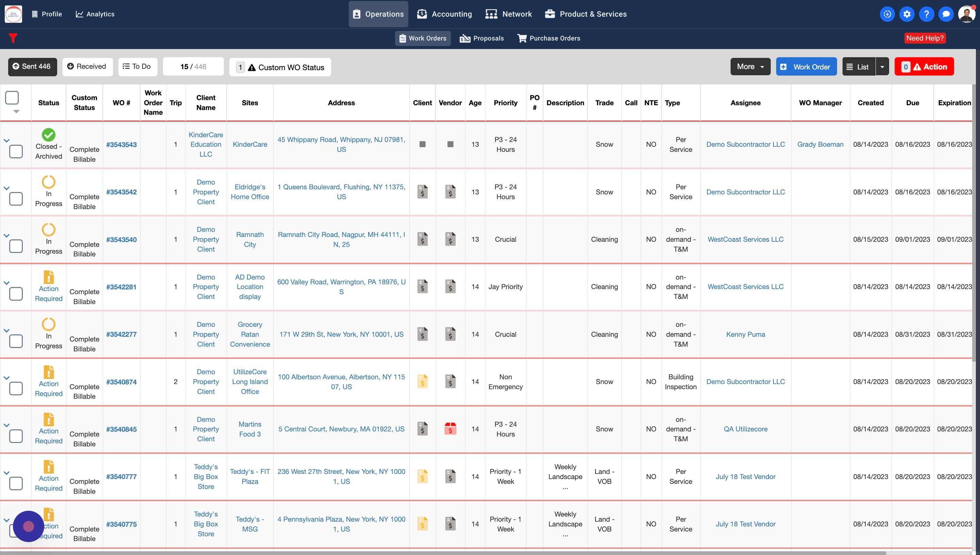Expand row chevron for #3543540
This screenshot has width=980, height=555.
pyautogui.click(x=6, y=236)
